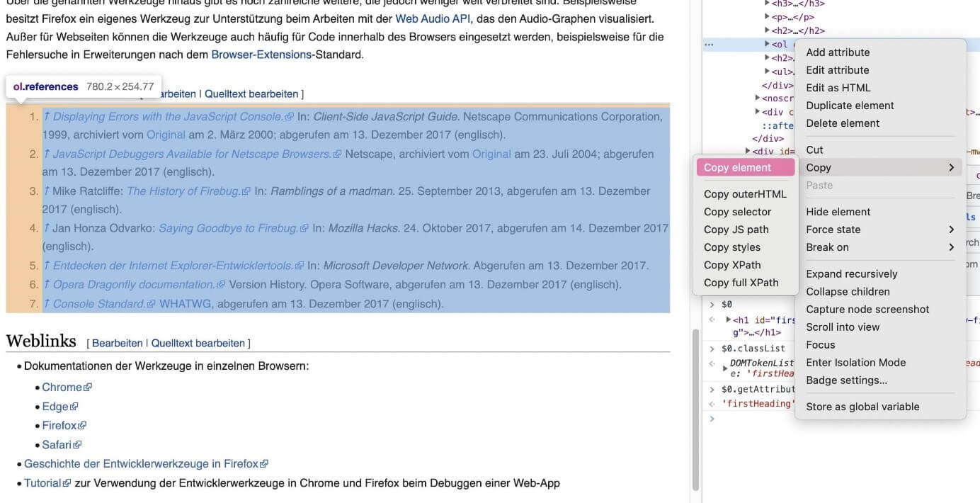Open JavaScript Debuggers Available for Netscape Browsers

point(197,154)
